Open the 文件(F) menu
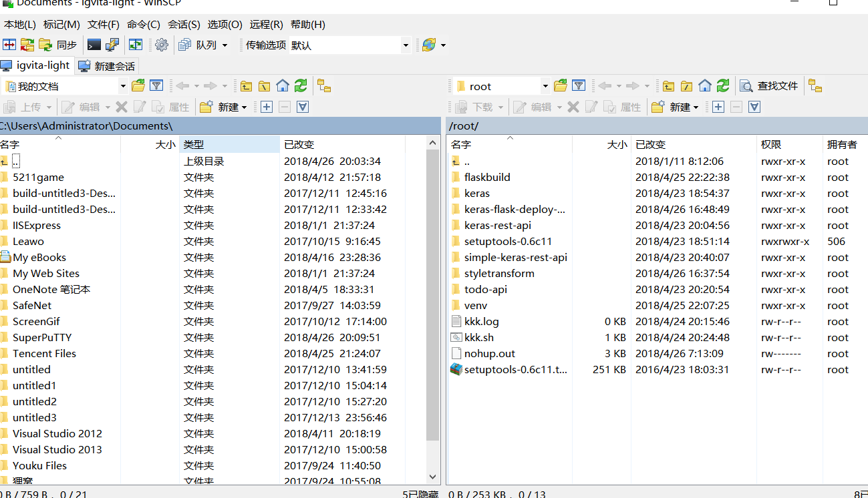This screenshot has height=498, width=868. point(104,25)
